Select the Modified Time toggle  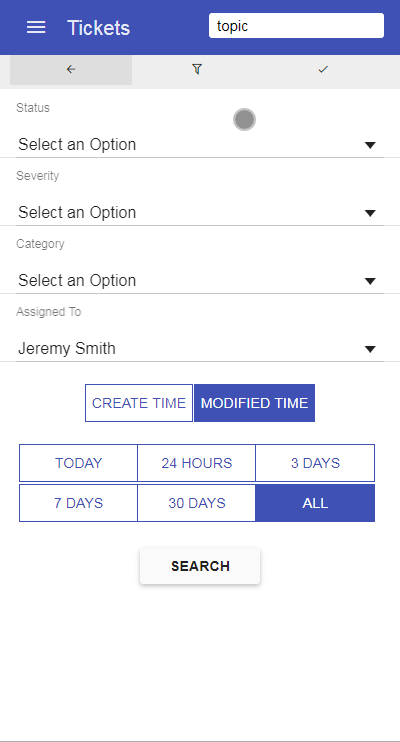[255, 403]
